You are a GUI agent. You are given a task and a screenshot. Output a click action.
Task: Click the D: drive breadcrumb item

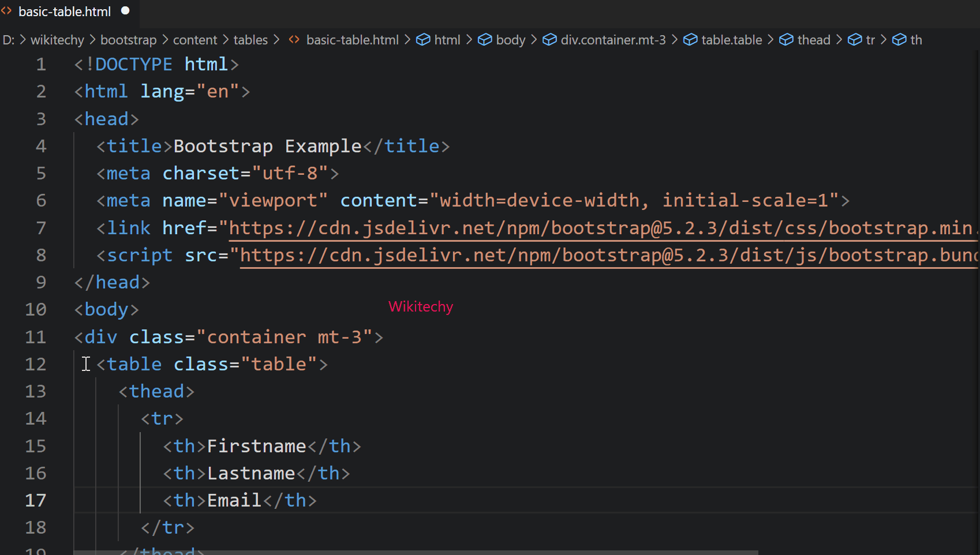click(x=8, y=40)
